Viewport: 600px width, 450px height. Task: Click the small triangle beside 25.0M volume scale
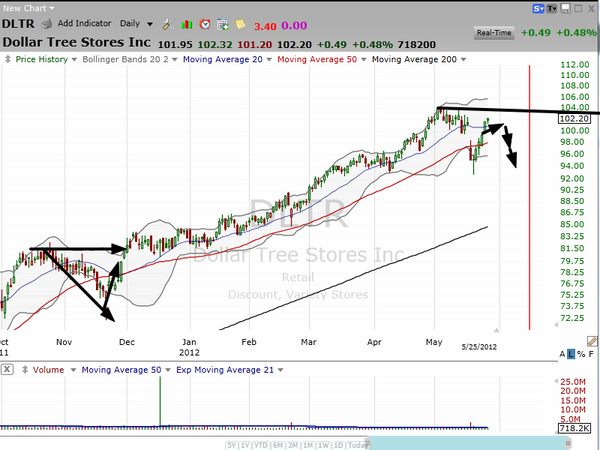[x=556, y=381]
